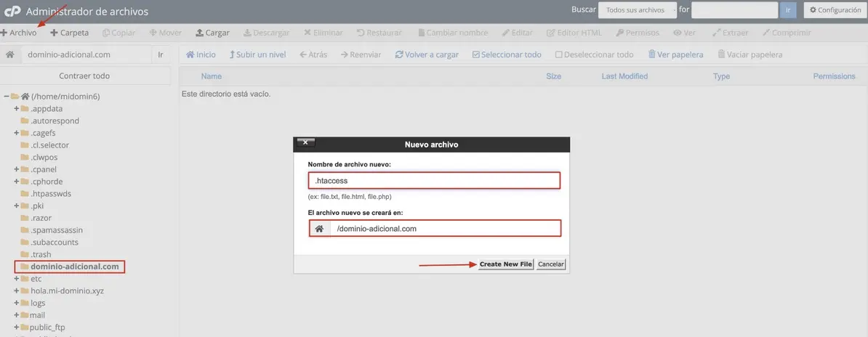Open Ver papelera trash view

(x=675, y=54)
